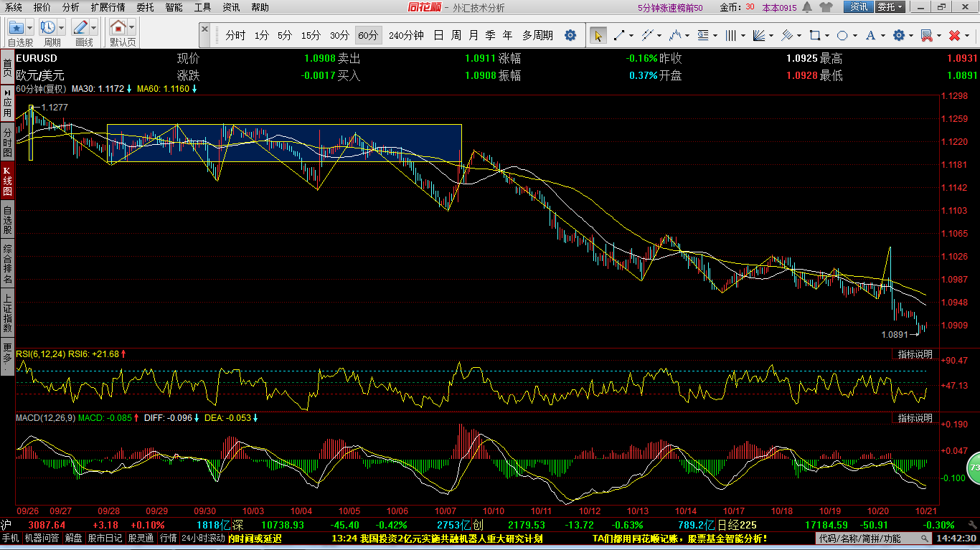Switch to 多周期 multi-period view
This screenshot has width=980, height=550.
tap(537, 35)
